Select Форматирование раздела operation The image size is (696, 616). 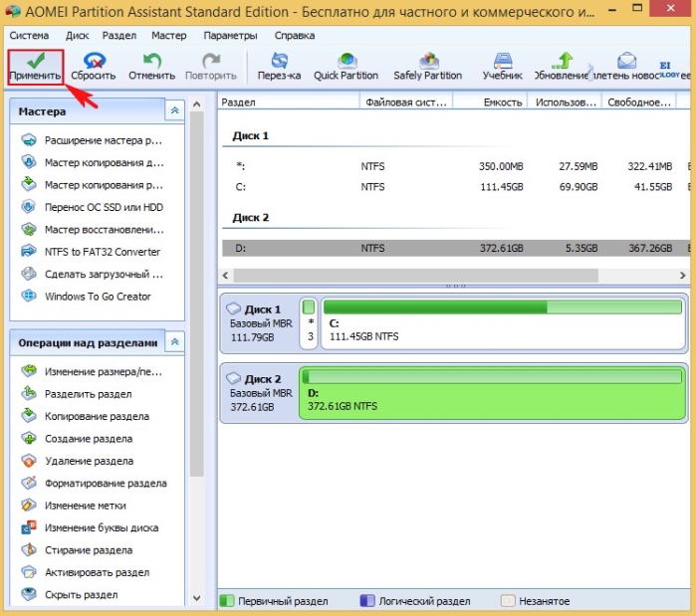(x=95, y=483)
